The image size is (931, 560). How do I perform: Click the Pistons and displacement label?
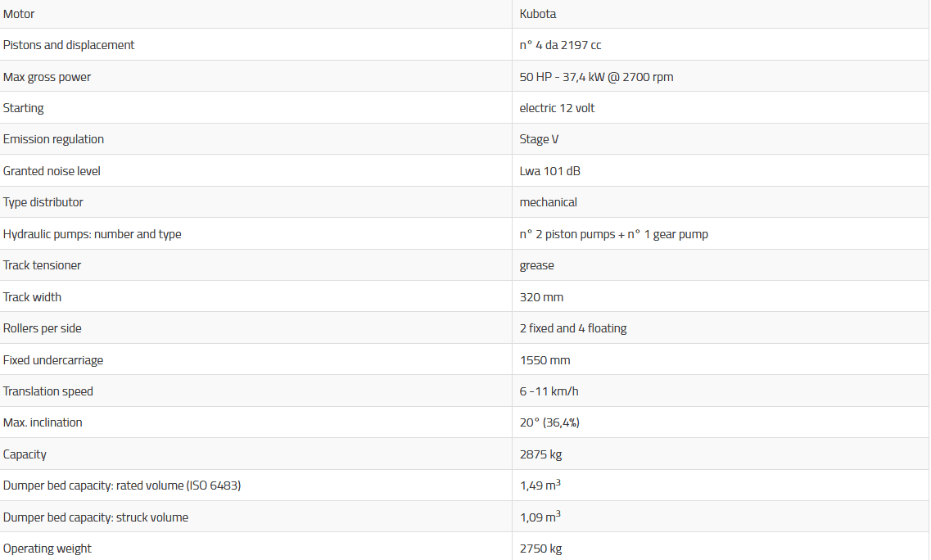pos(69,45)
